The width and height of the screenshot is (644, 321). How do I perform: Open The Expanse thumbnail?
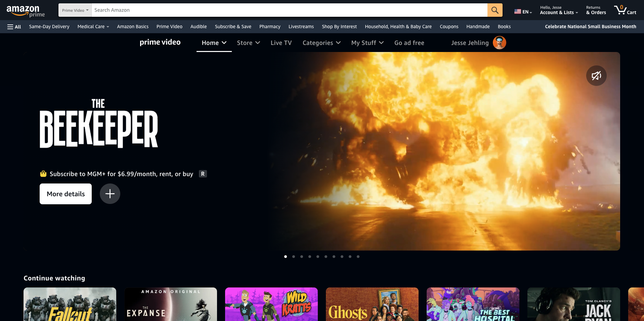tap(171, 304)
